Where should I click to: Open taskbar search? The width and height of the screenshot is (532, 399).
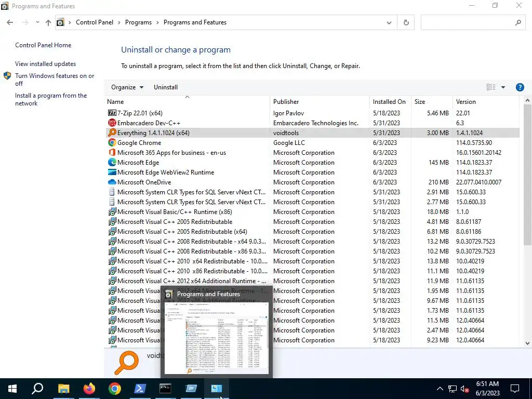click(x=37, y=389)
